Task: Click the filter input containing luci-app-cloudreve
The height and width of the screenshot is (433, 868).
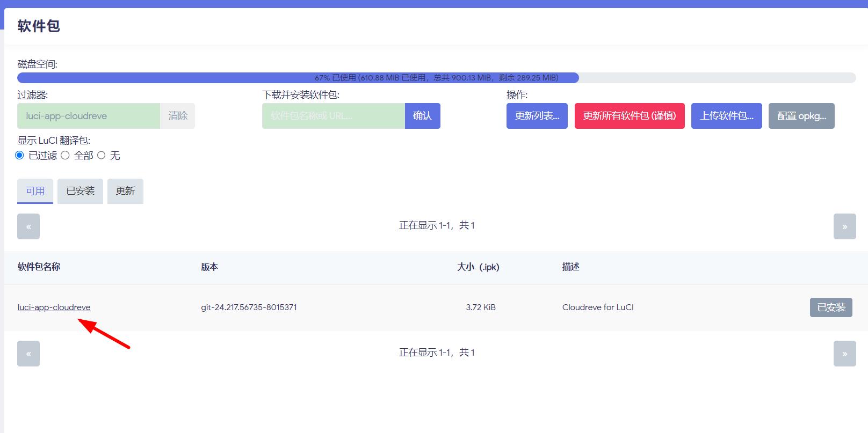Action: click(89, 116)
